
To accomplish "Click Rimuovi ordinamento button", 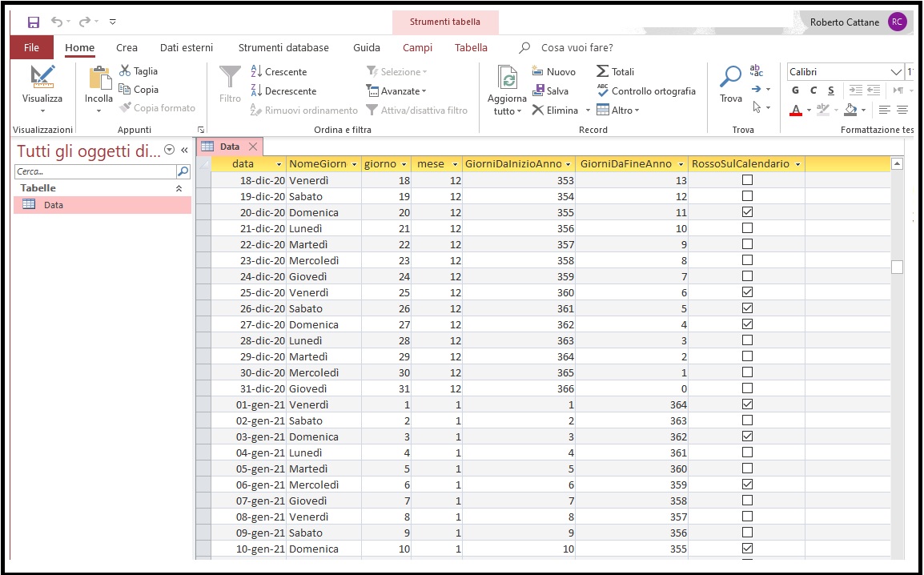I will [304, 111].
